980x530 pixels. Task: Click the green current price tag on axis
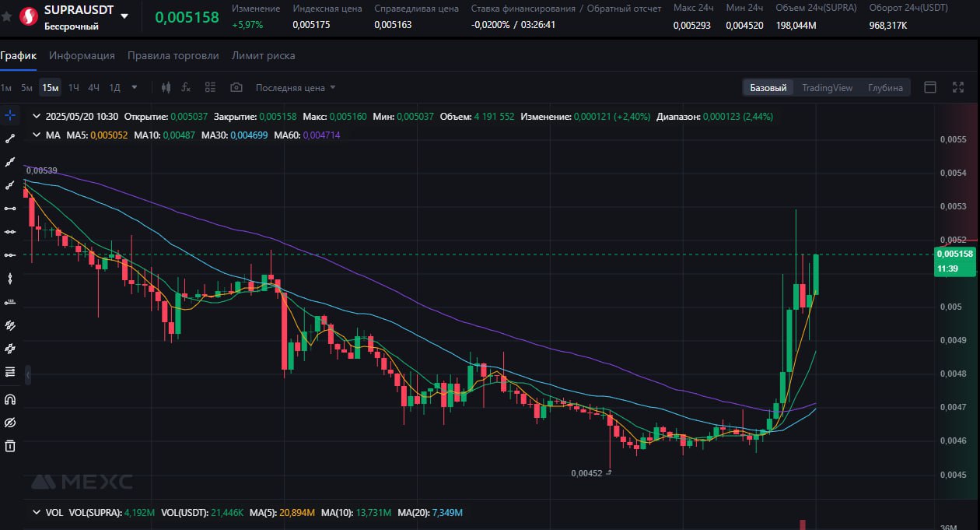point(954,261)
